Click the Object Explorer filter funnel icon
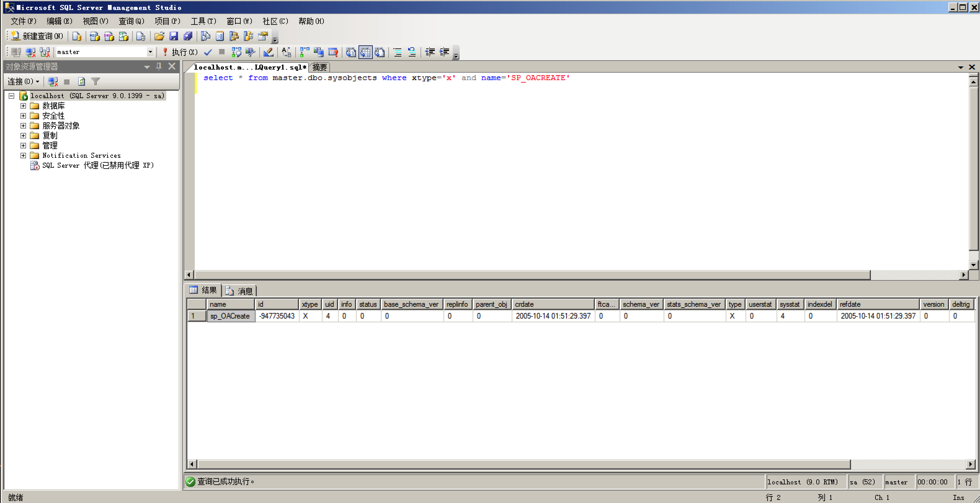Viewport: 980px width, 503px height. coord(96,81)
